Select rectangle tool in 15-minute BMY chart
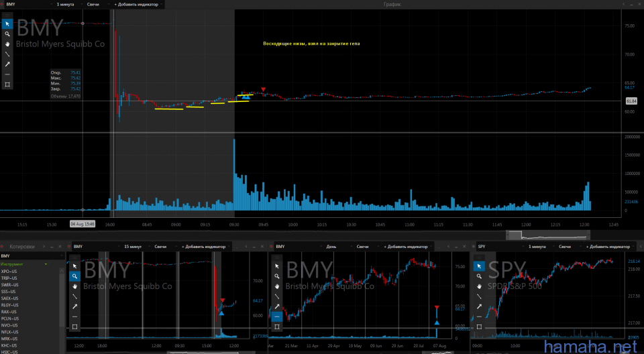The width and height of the screenshot is (644, 354). (x=74, y=327)
